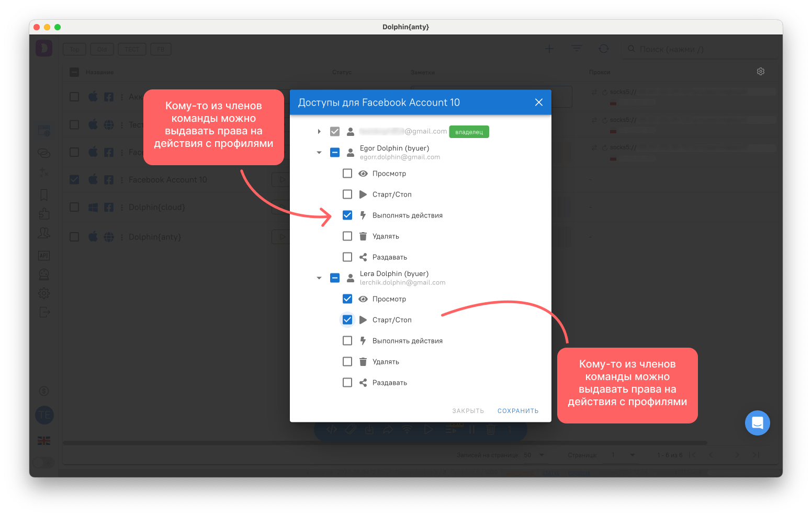Check Удалять permission for Lera Dolphin

point(347,361)
